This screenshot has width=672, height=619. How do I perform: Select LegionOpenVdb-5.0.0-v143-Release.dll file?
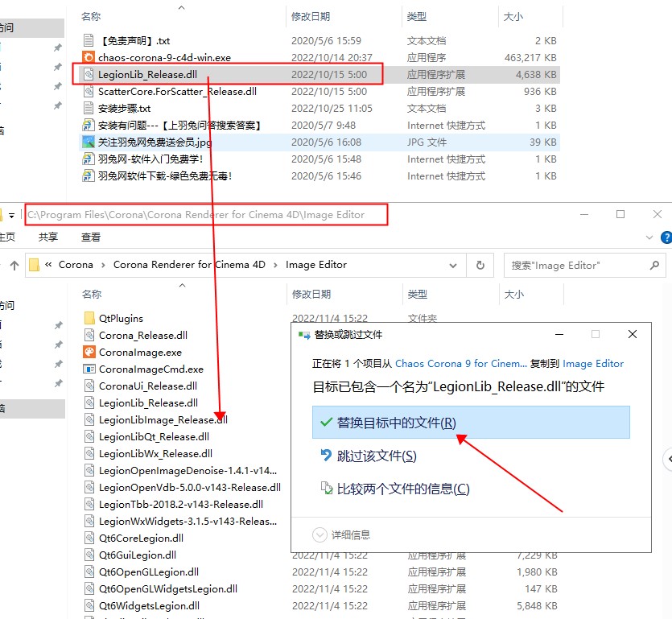tap(190, 488)
